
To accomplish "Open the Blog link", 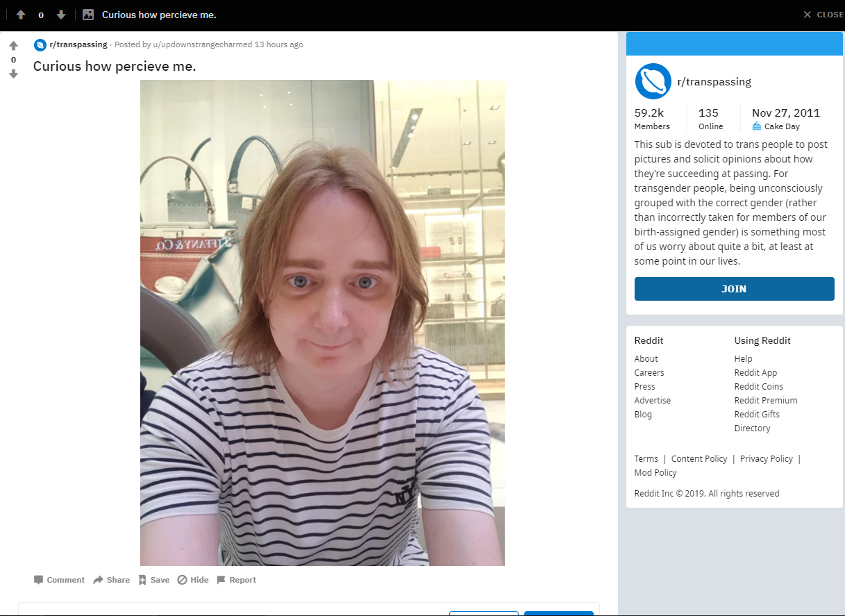I will (x=643, y=415).
